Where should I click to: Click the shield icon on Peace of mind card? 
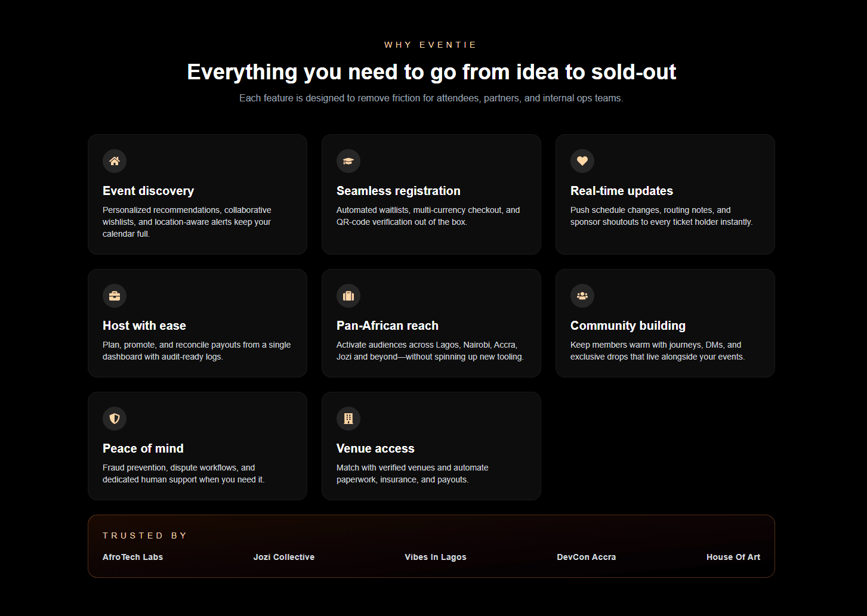click(115, 419)
